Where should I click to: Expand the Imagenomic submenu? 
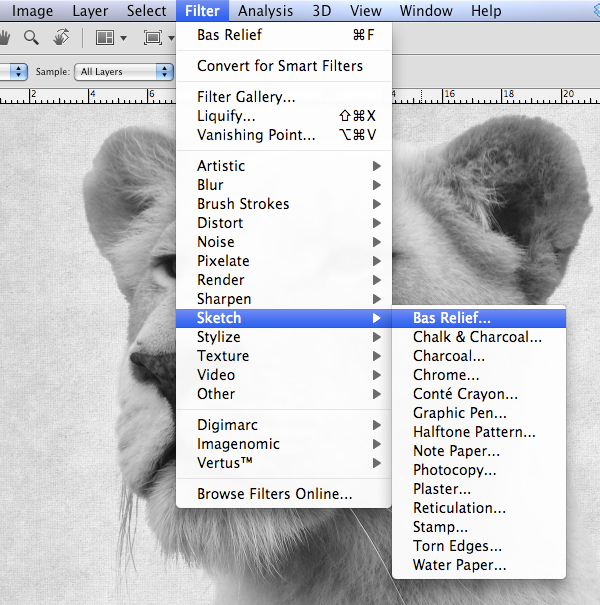tap(284, 444)
